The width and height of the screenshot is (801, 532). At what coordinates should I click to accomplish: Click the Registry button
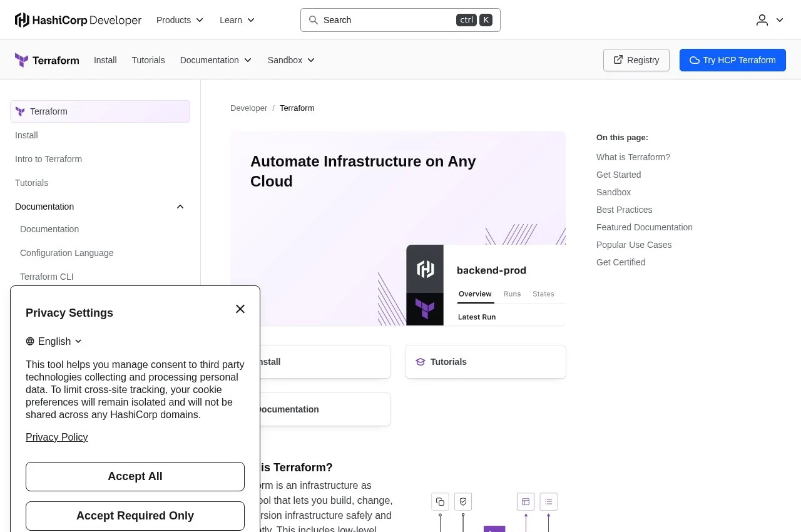coord(636,60)
